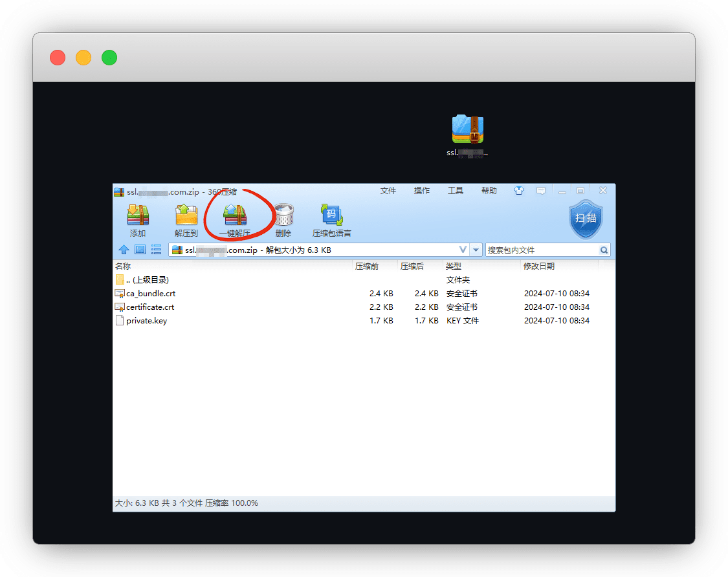
Task: Click the search box for files in archive
Action: (x=541, y=250)
